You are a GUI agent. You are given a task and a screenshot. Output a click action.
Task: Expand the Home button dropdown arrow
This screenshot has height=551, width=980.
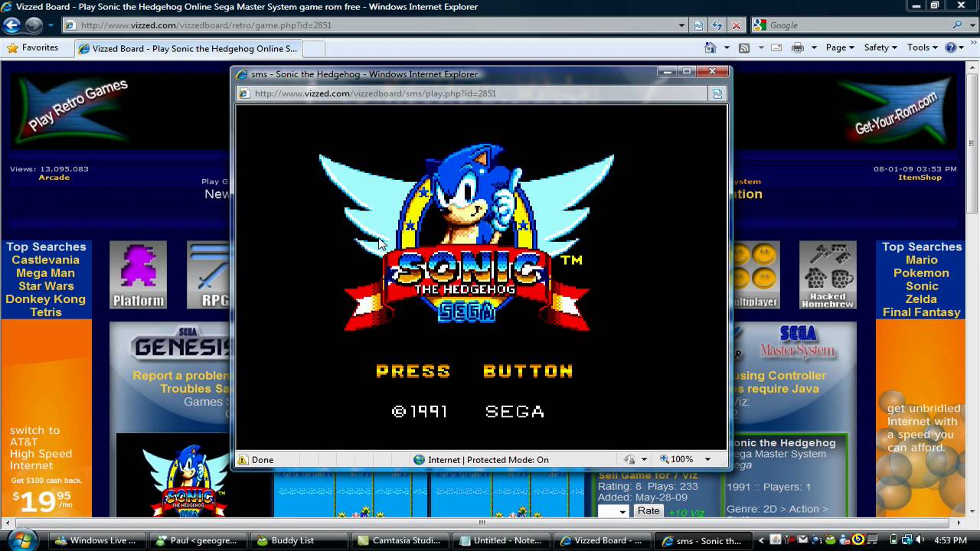(x=727, y=47)
